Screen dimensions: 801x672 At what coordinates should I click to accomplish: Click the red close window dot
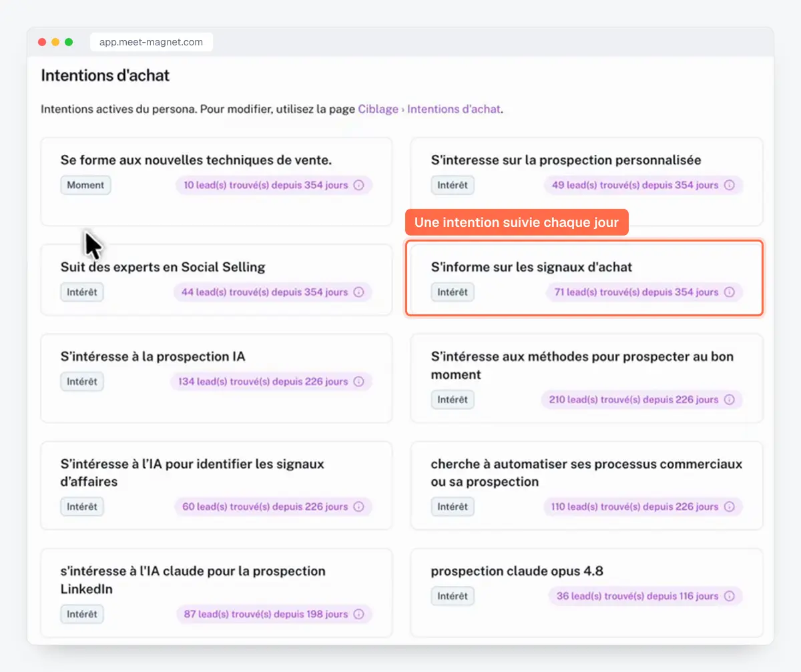(x=42, y=42)
